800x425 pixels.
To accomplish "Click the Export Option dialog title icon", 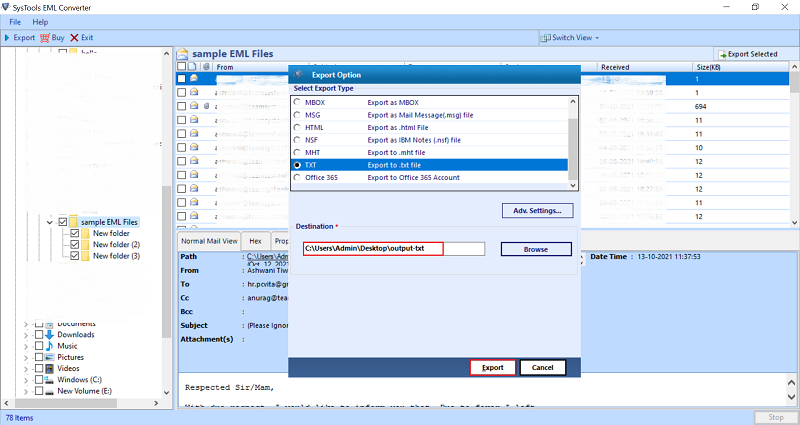I will click(299, 74).
